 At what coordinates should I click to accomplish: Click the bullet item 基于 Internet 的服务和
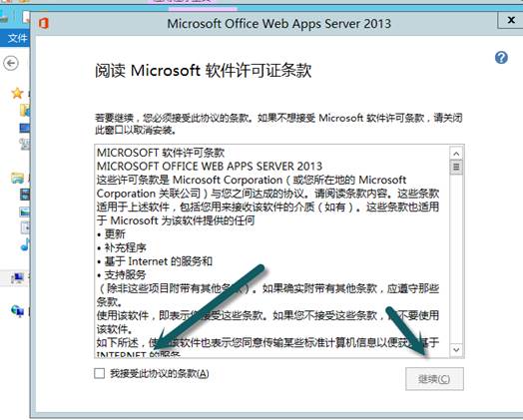coord(158,261)
